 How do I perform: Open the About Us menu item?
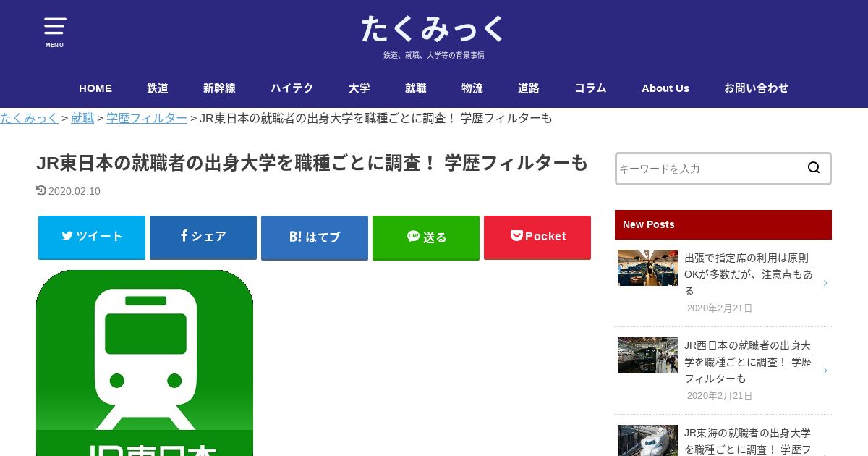pos(665,88)
